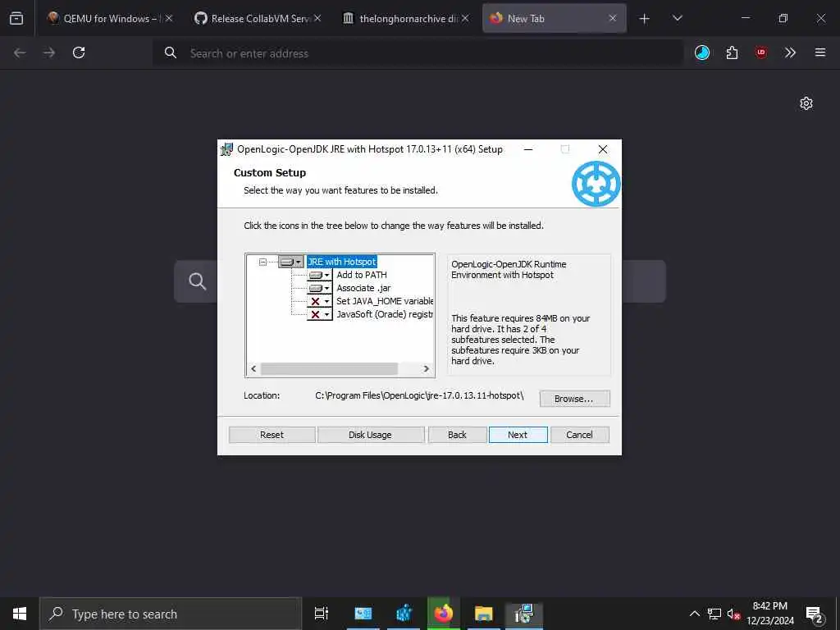Viewport: 840px width, 630px height.
Task: Go forward in Firefox
Action: tap(49, 52)
